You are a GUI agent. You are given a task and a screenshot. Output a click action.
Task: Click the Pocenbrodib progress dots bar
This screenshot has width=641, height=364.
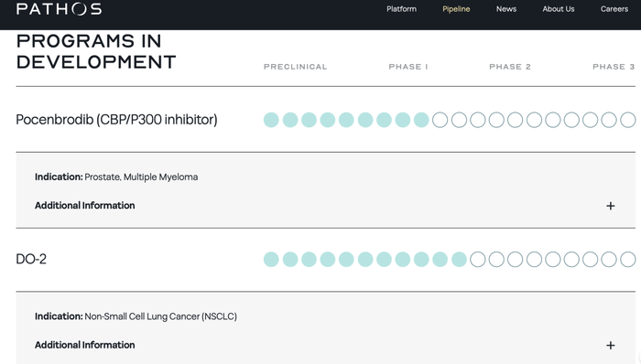pyautogui.click(x=450, y=120)
